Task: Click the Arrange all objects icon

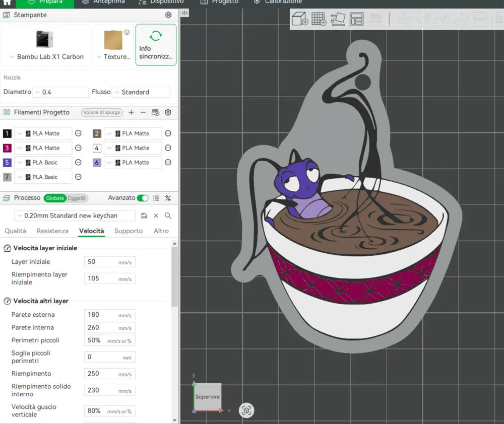Action: click(x=356, y=19)
